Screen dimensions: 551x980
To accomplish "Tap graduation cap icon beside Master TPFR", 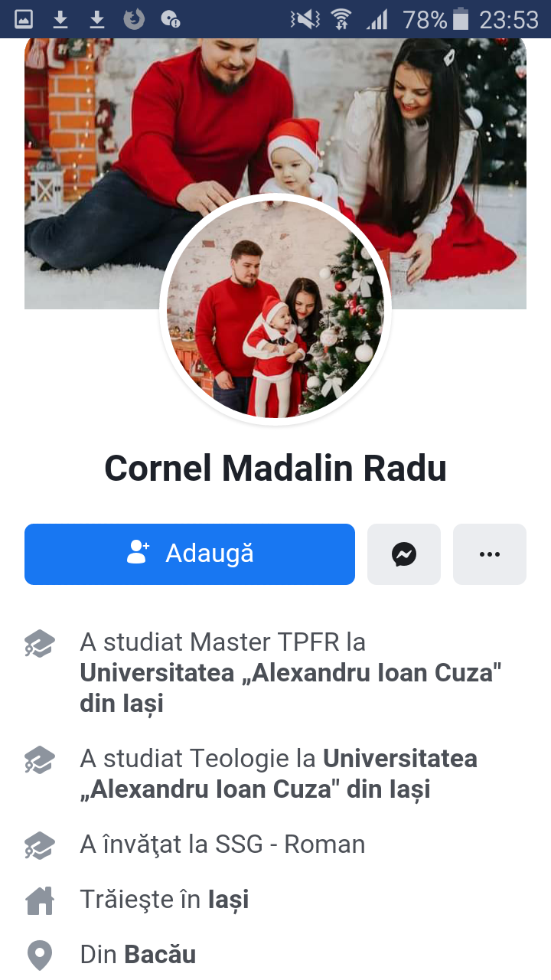I will (40, 644).
